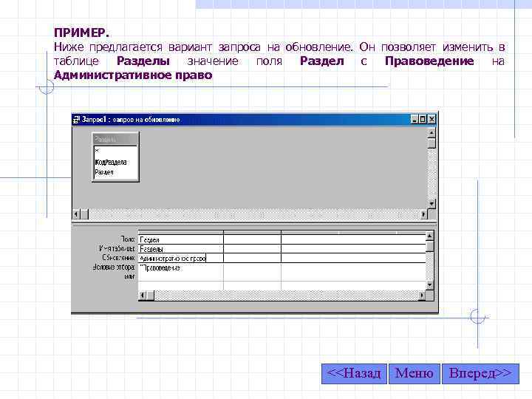Click grid pane horizontal scroll right arrow
Screen dimensions: 532x399
coord(422,295)
